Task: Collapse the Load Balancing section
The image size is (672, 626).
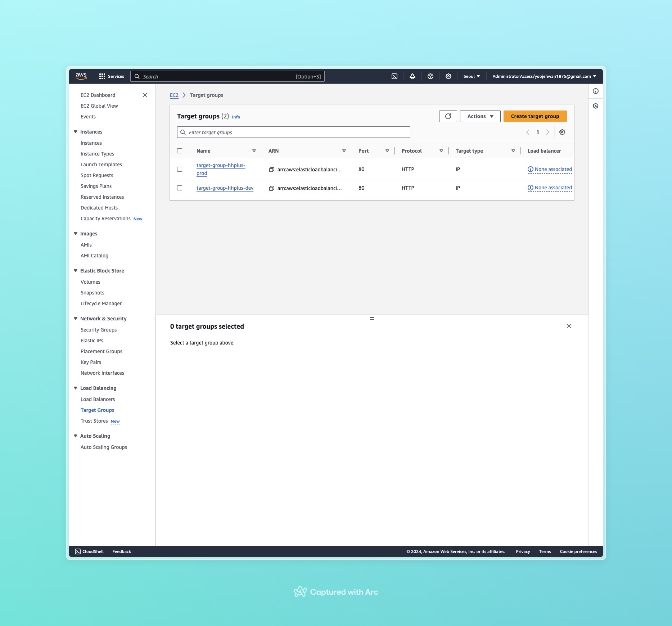Action: click(x=76, y=388)
